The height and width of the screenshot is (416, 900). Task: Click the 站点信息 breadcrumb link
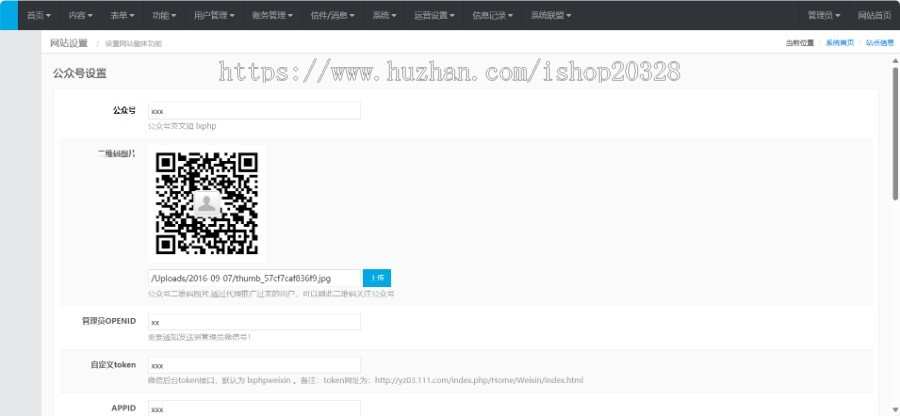[x=880, y=43]
